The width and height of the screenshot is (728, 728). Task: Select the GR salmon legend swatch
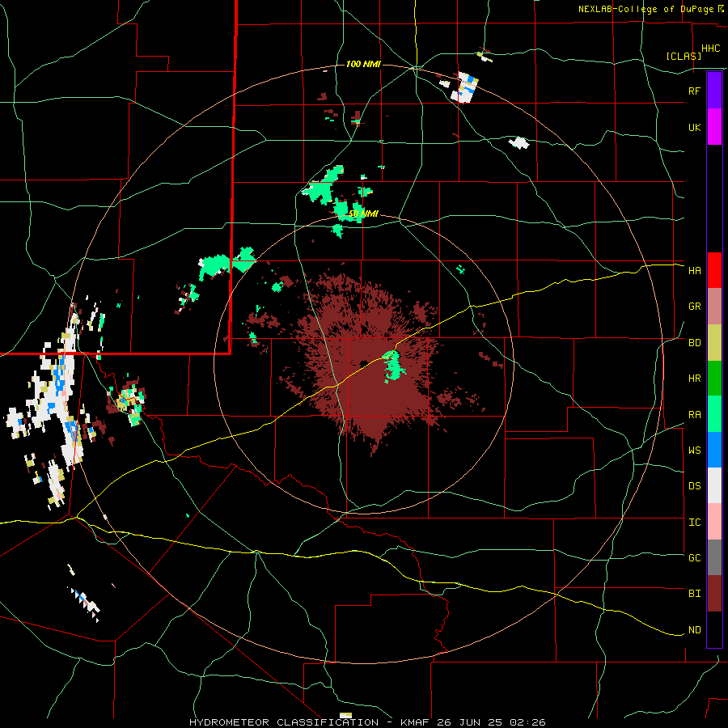[714, 307]
